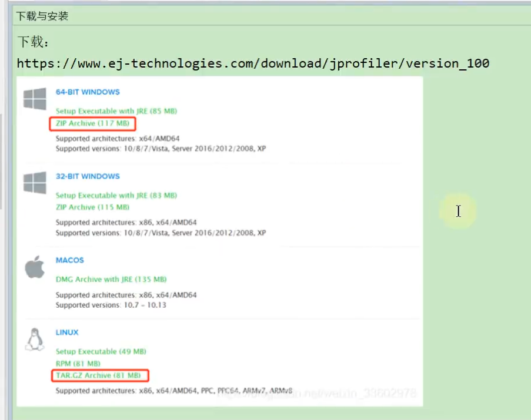Click the 32-bit Windows logo icon
Image resolution: width=531 pixels, height=420 pixels.
pos(35,183)
